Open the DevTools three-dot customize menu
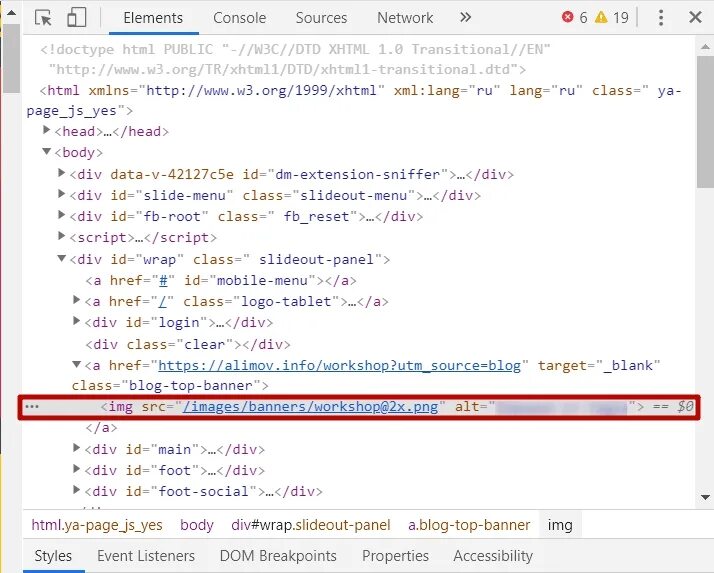Image resolution: width=714 pixels, height=573 pixels. (x=661, y=17)
